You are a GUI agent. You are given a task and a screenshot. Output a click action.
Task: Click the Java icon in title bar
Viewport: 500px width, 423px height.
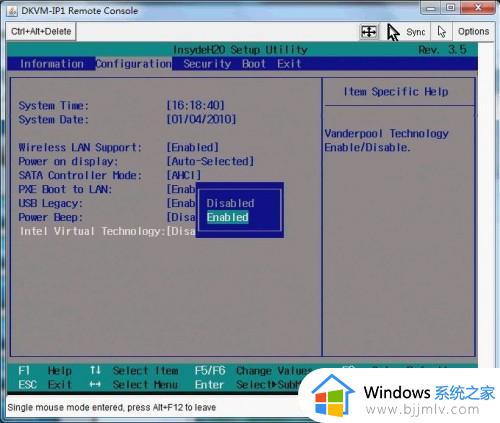click(x=12, y=11)
